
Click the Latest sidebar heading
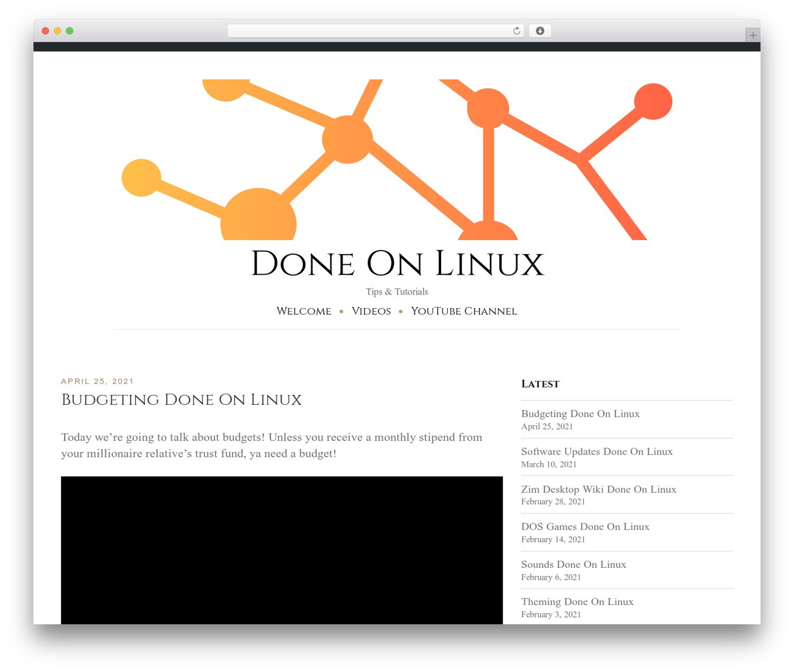540,384
